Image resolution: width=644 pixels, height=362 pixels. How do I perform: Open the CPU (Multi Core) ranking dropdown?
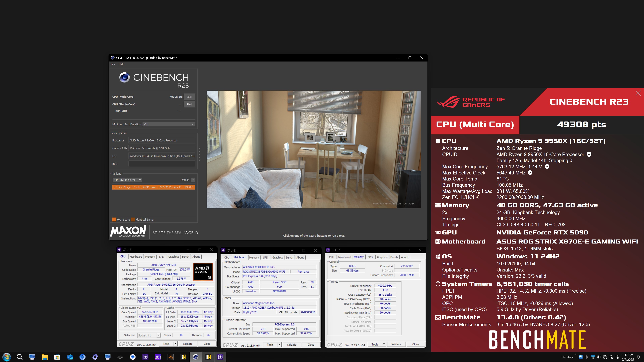[127, 180]
